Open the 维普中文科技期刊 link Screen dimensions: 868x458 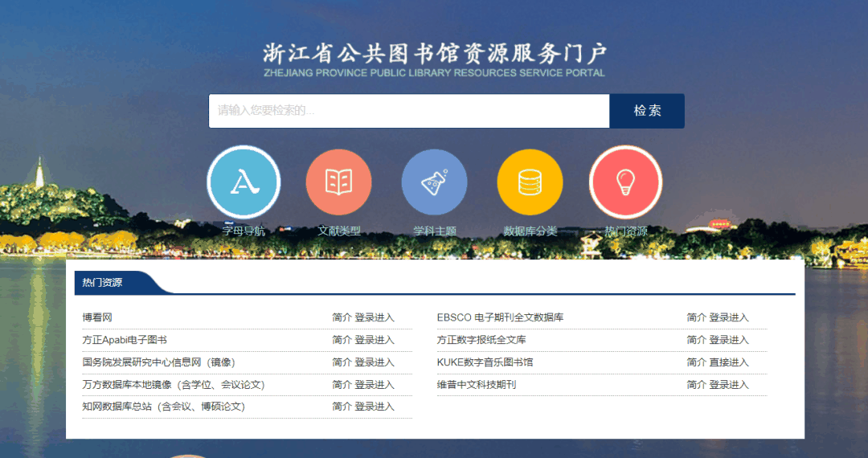click(x=476, y=385)
